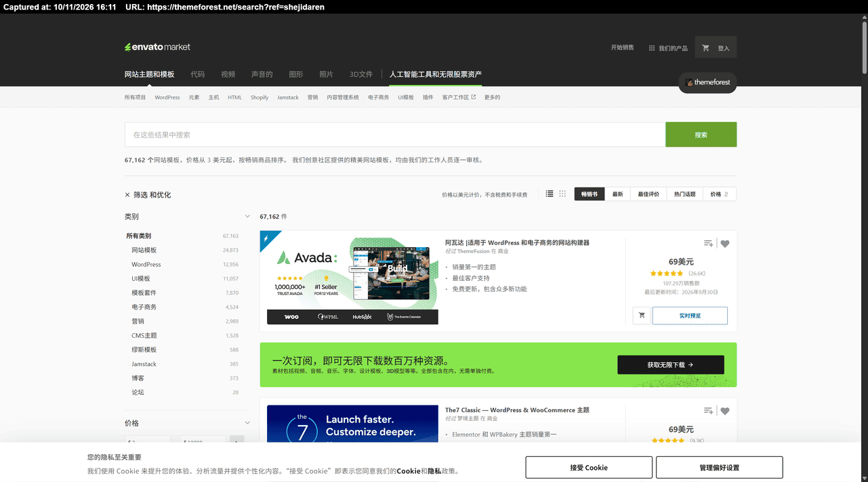Open 视频 navigation tab
868x482 pixels.
tap(228, 74)
